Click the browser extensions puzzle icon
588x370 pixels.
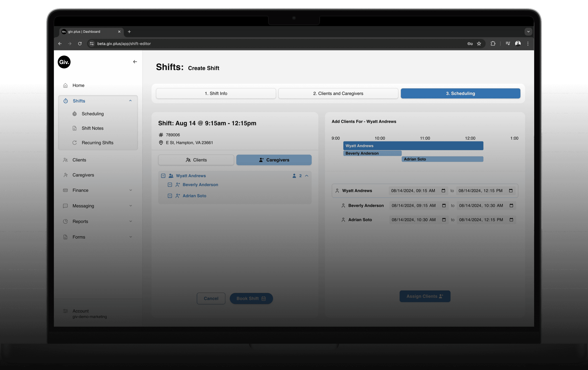[x=493, y=44]
